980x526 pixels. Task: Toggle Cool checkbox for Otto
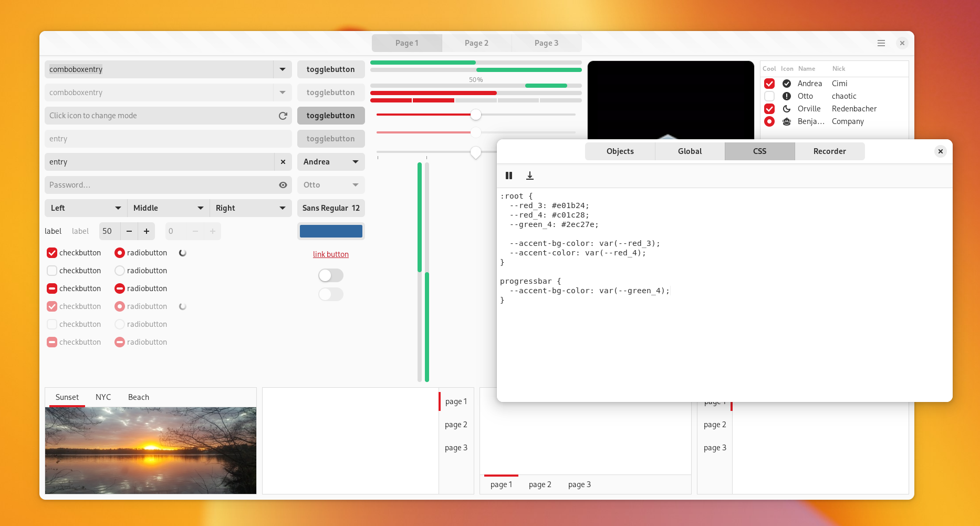coord(769,96)
